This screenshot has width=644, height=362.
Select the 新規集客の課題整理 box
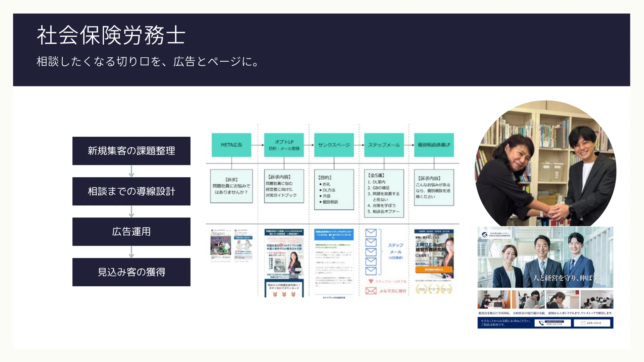131,151
